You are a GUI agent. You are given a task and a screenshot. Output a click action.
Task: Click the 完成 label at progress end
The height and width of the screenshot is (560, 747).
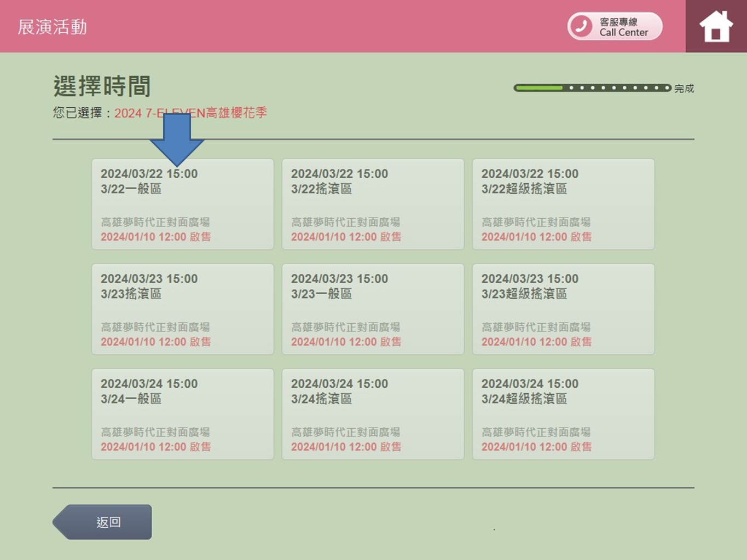tap(684, 89)
